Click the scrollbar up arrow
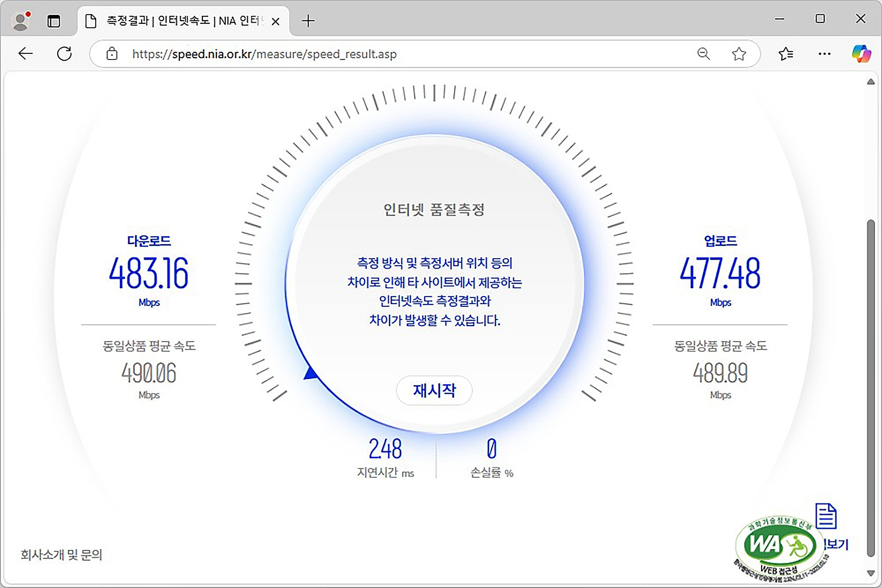Image resolution: width=882 pixels, height=588 pixels. click(871, 82)
